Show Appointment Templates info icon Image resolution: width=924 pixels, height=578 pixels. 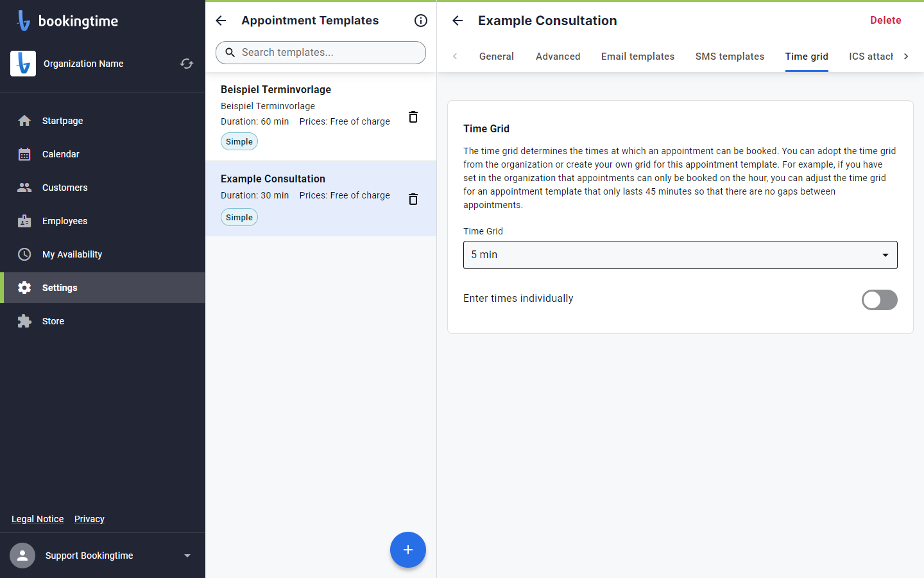[421, 21]
